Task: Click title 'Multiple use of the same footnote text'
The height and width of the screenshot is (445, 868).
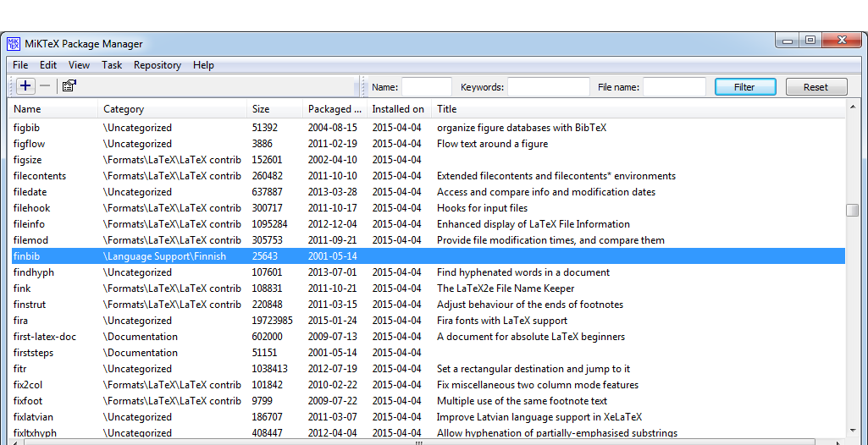Action: [x=522, y=401]
